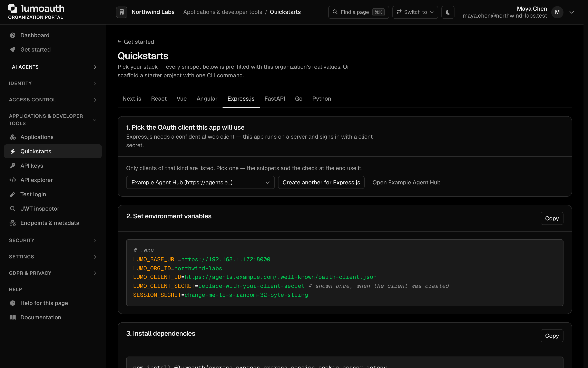Switch to the Python tab
Image resolution: width=588 pixels, height=368 pixels.
click(321, 99)
